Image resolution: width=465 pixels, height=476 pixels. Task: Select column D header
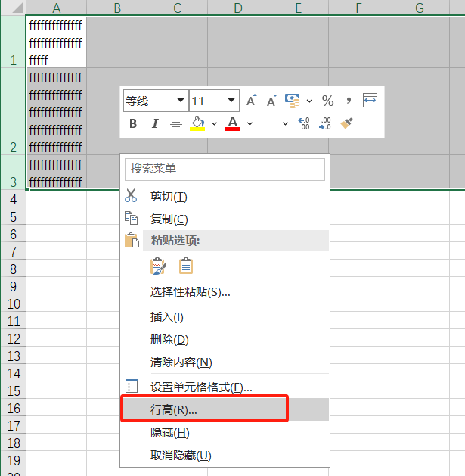[x=238, y=8]
